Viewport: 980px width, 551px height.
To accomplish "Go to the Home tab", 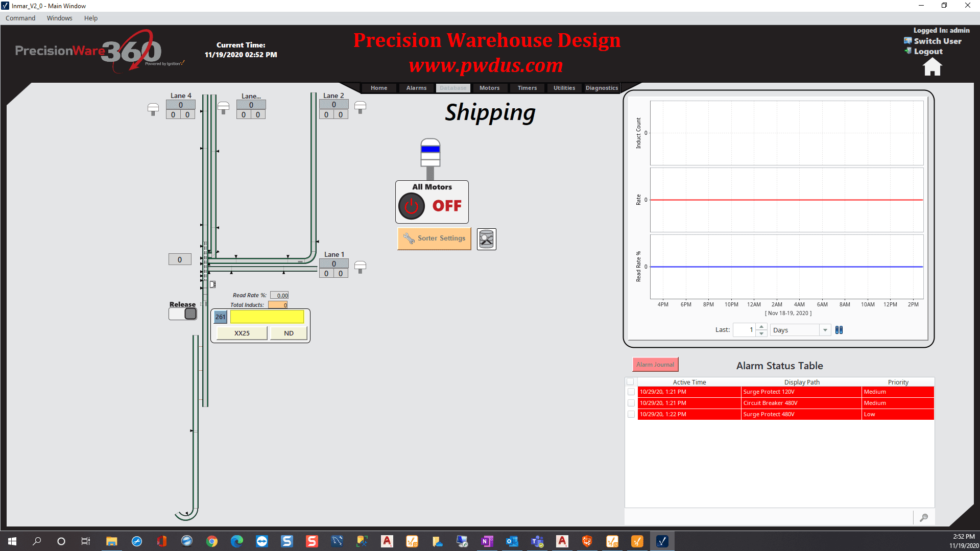I will click(x=379, y=88).
